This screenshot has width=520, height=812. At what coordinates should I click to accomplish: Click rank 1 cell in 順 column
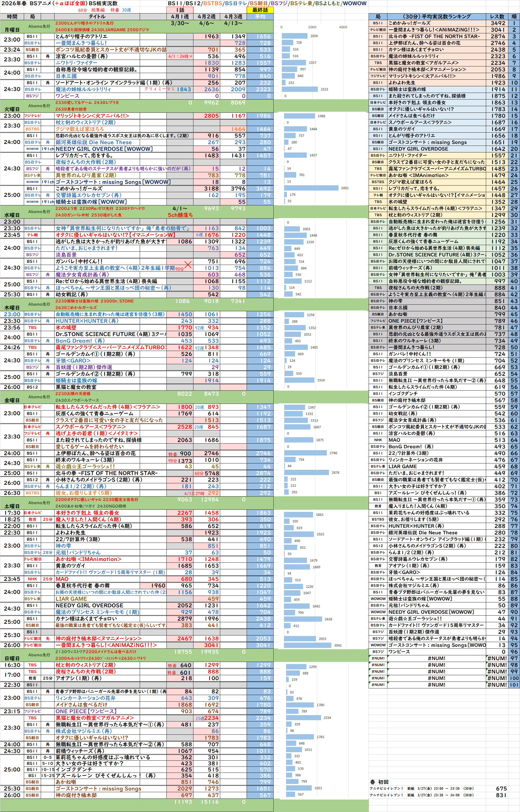point(514,23)
